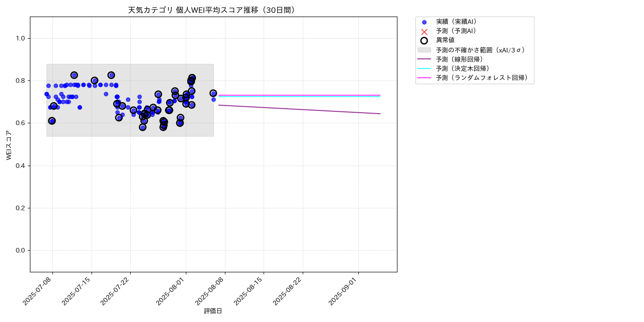This screenshot has height=322, width=644.
Task: Click the y-axis tick label 0.4
Action: pos(21,166)
